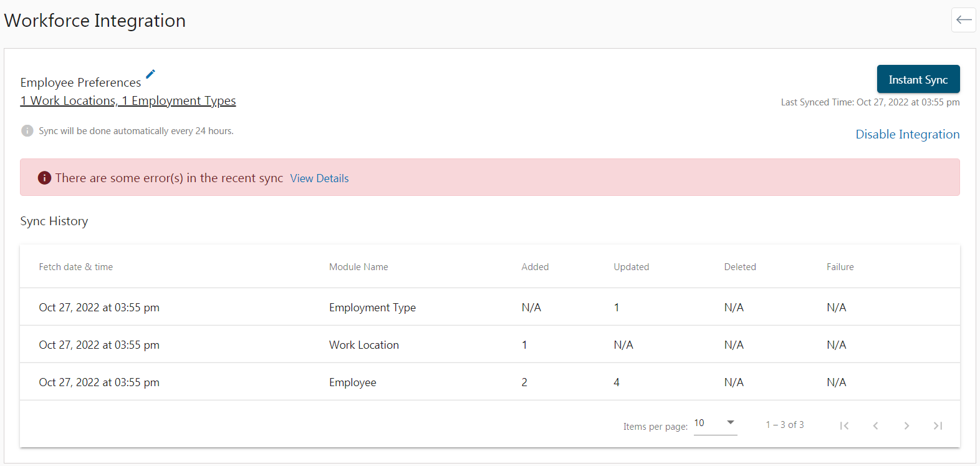The image size is (980, 466).
Task: Edit Employee Preferences with pencil icon
Action: pyautogui.click(x=150, y=74)
